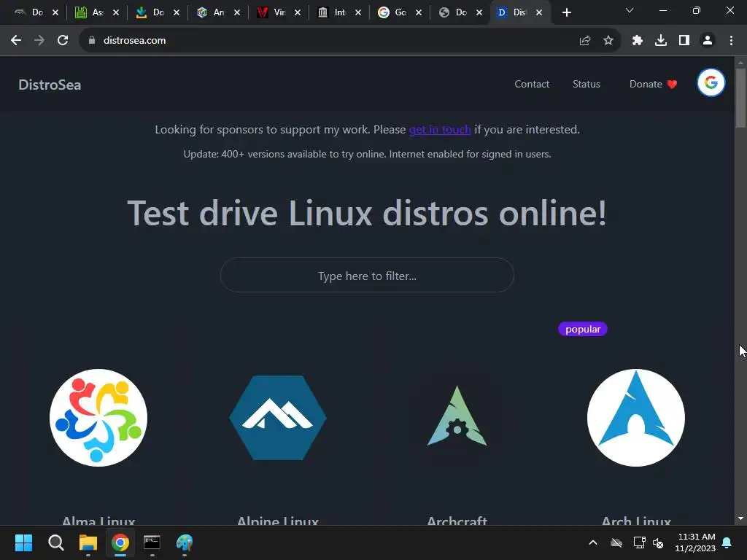Focus the 'Type here to filter...' field

367,275
